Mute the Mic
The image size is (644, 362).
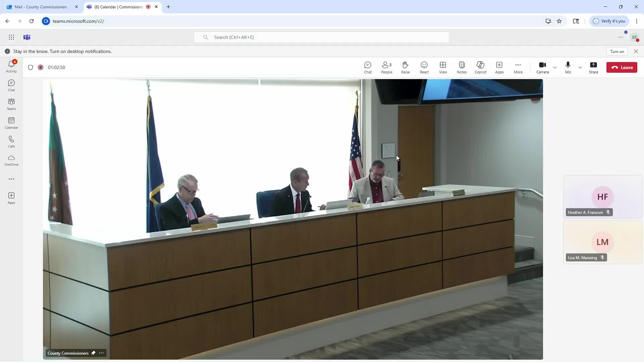click(568, 67)
